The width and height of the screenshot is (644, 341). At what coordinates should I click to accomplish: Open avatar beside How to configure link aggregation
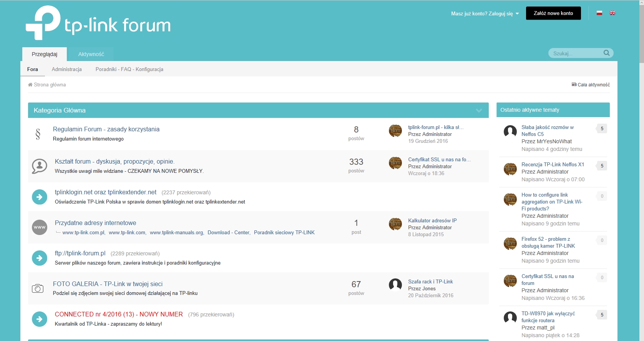pyautogui.click(x=510, y=199)
